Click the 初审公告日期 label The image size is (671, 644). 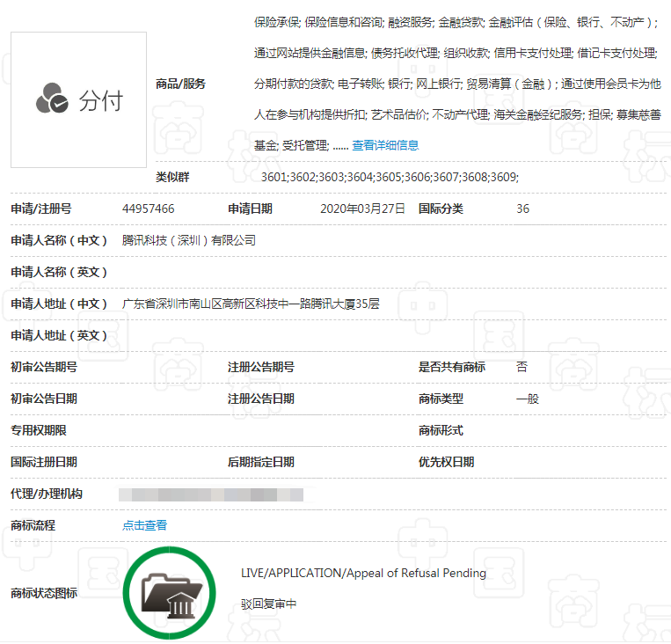(x=44, y=399)
